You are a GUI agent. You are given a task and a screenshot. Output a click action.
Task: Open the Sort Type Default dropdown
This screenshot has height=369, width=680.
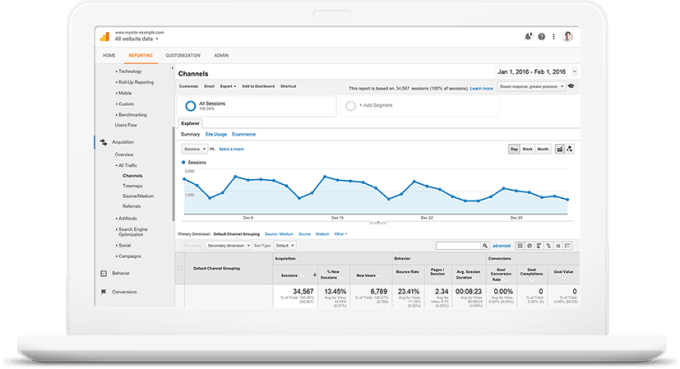tap(285, 246)
